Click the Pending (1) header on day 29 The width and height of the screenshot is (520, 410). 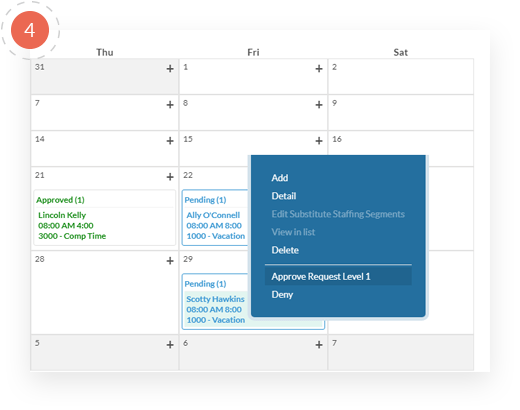point(205,284)
